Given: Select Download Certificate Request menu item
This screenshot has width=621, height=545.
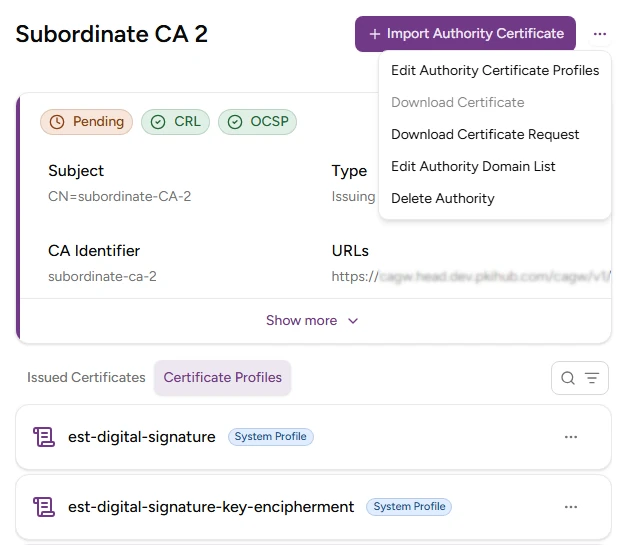Looking at the screenshot, I should (x=485, y=135).
